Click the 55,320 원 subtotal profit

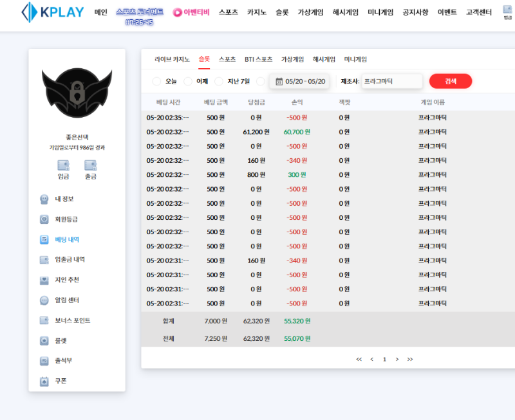[x=297, y=321]
